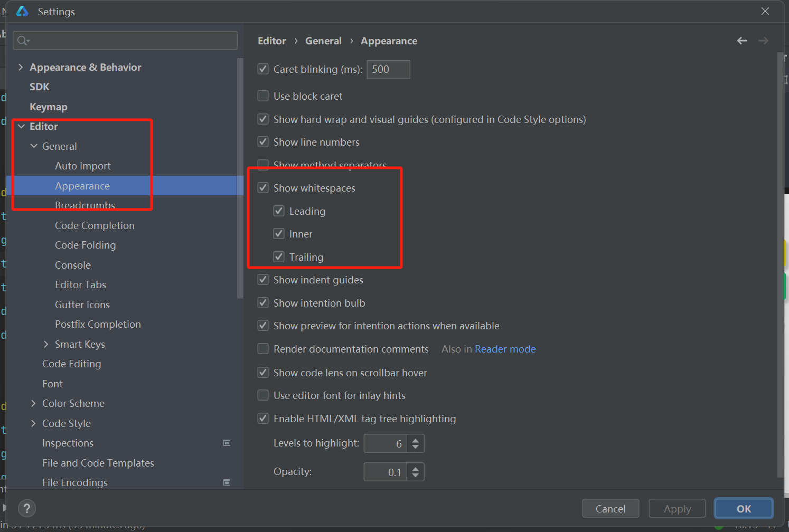Click the right panel vertical scrollbar
789x532 pixels.
point(781,265)
